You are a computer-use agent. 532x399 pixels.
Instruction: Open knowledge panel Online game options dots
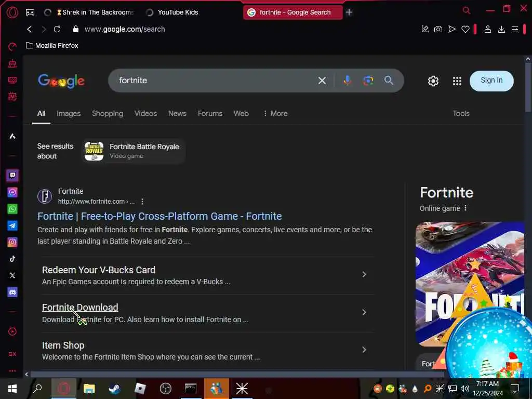pyautogui.click(x=465, y=208)
